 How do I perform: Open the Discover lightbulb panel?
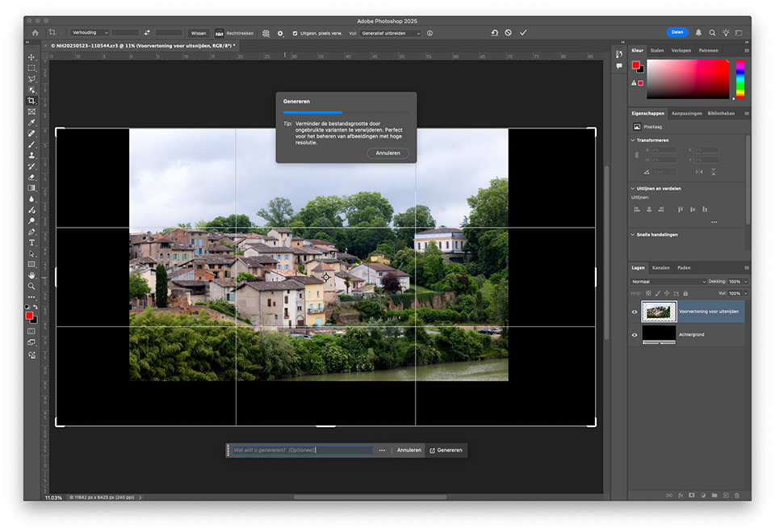pos(726,32)
